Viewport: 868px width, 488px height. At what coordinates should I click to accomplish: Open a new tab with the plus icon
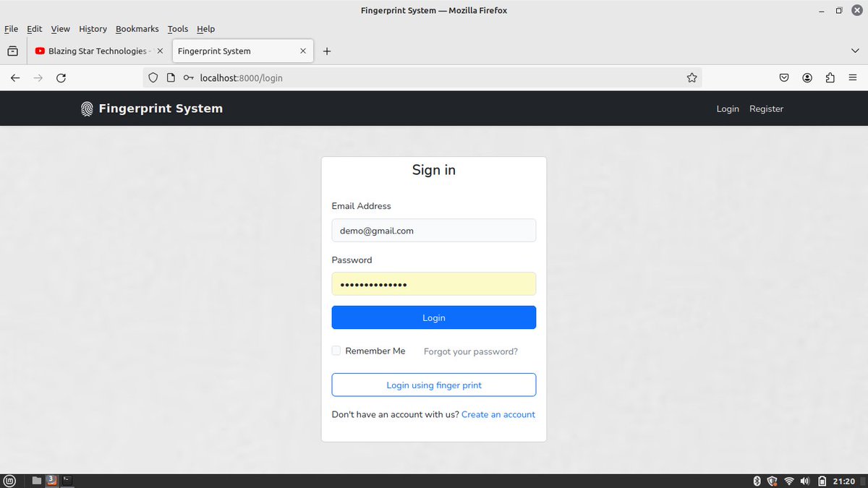click(327, 51)
